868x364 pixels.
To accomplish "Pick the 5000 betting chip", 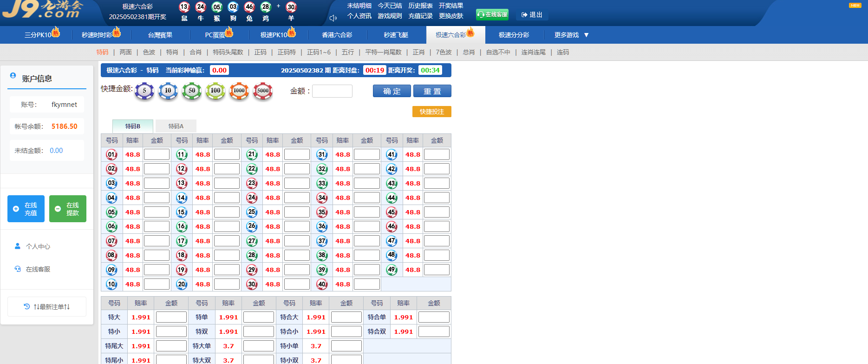I will [x=263, y=91].
